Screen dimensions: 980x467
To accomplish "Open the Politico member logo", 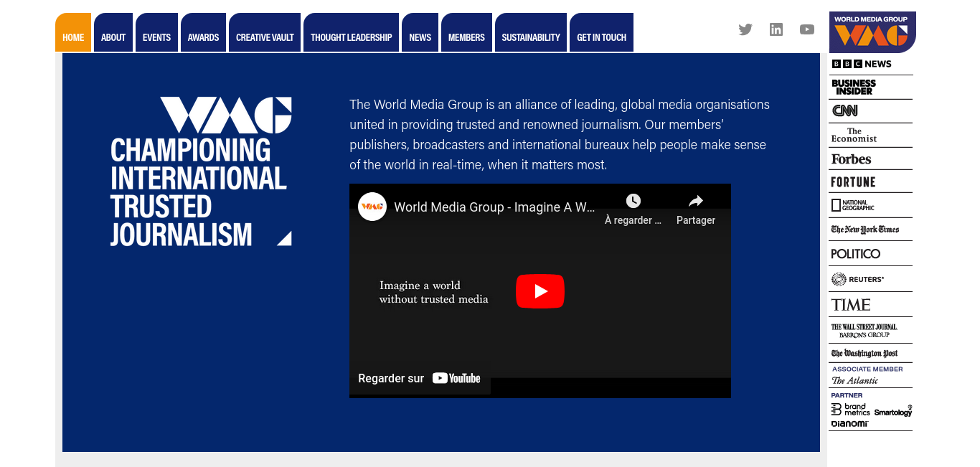I will tap(855, 254).
